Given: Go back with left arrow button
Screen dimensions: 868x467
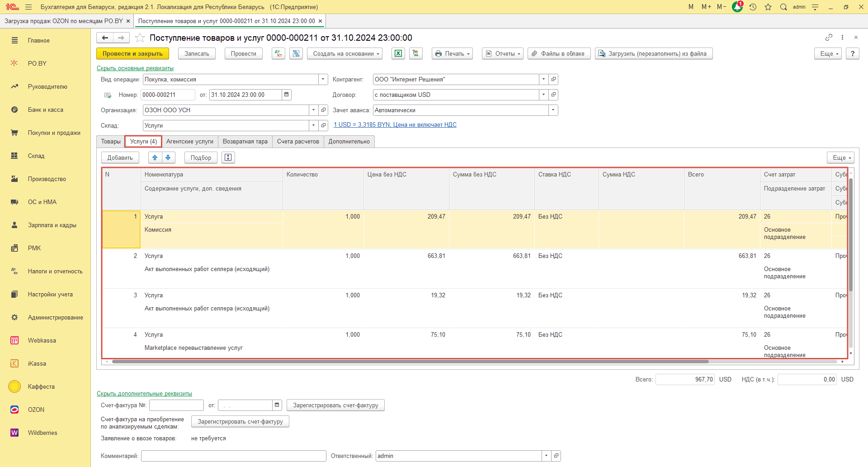Looking at the screenshot, I should coord(105,38).
